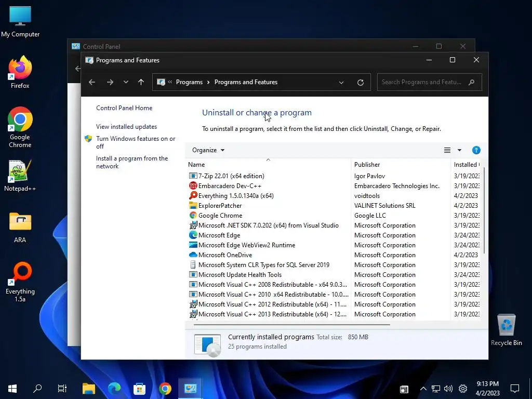Image resolution: width=532 pixels, height=399 pixels.
Task: Click the horizontal scrollbar of the program list
Action: click(292, 325)
